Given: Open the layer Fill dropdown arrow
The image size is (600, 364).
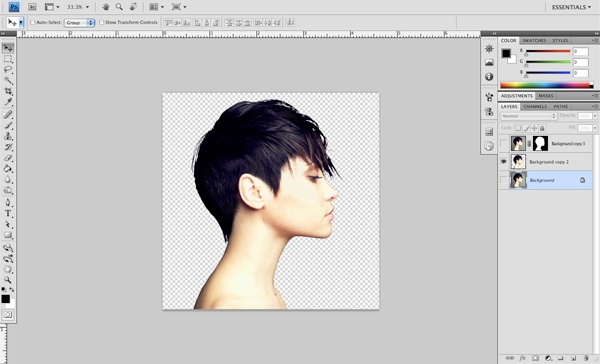Looking at the screenshot, I should pyautogui.click(x=595, y=128).
